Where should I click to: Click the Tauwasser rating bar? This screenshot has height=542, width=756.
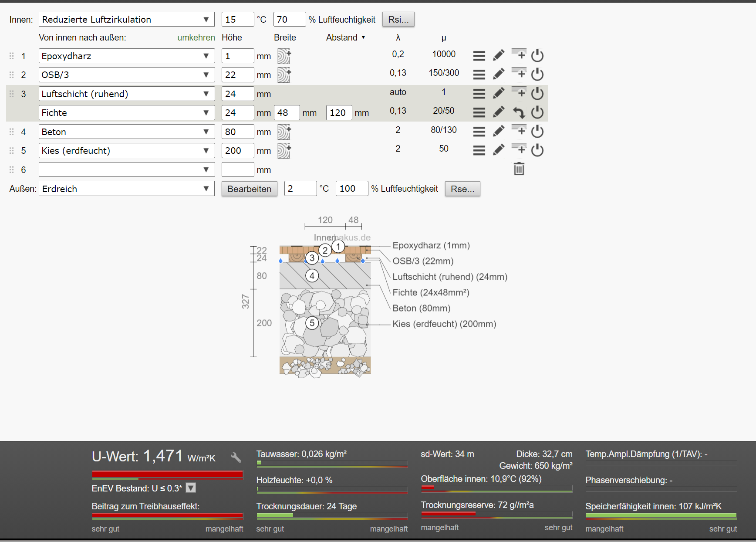[x=332, y=464]
